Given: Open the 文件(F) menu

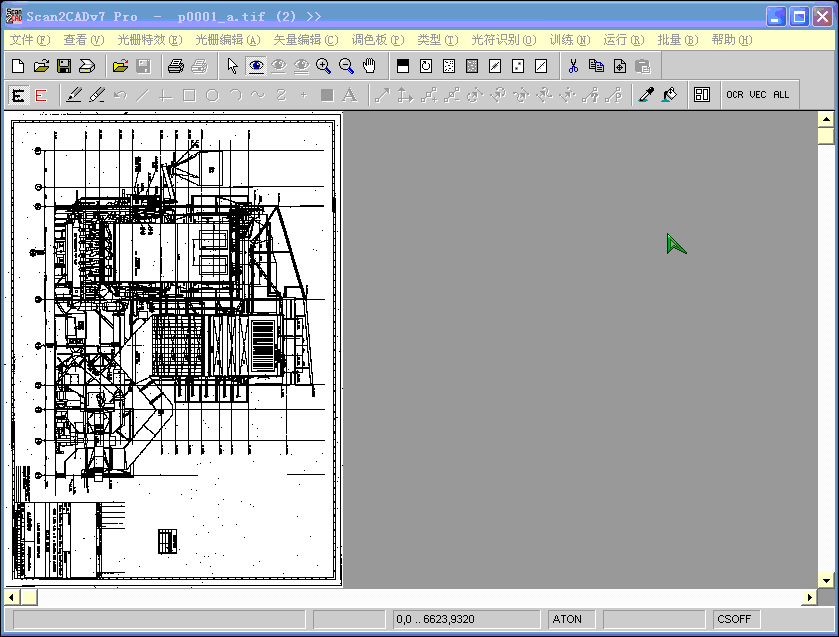Looking at the screenshot, I should click(x=30, y=40).
